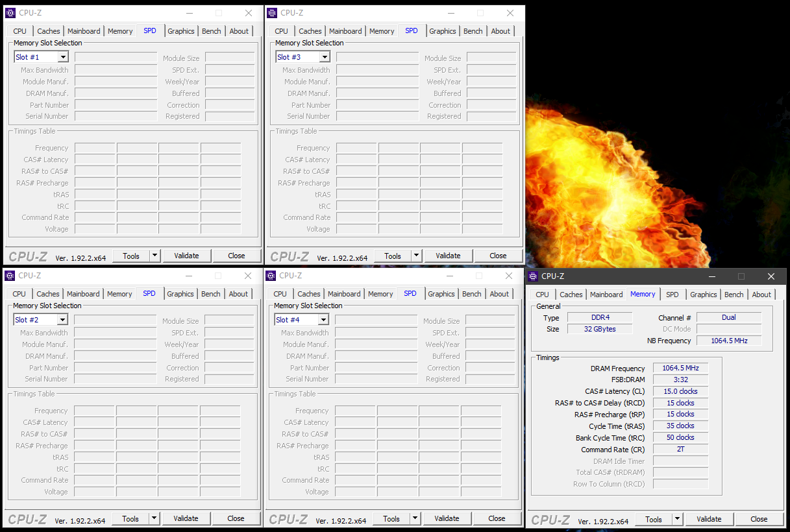The image size is (790, 532).
Task: Open About tab in Slot #1 window
Action: pyautogui.click(x=239, y=31)
